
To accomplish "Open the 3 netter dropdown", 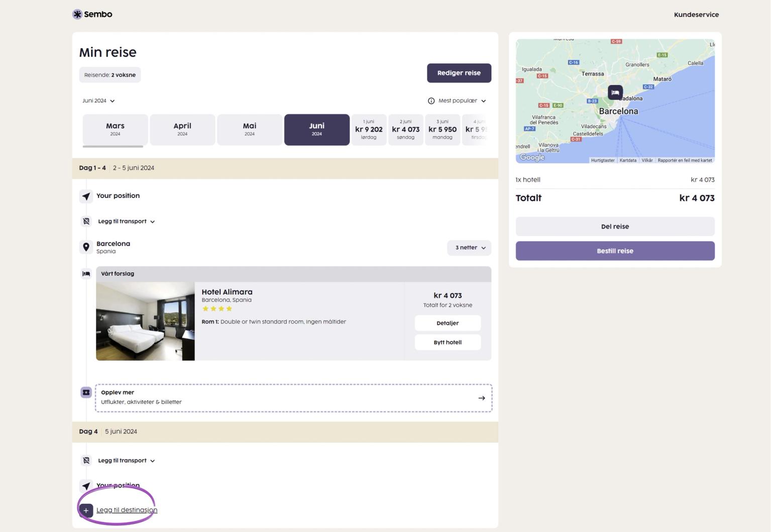I will point(469,248).
